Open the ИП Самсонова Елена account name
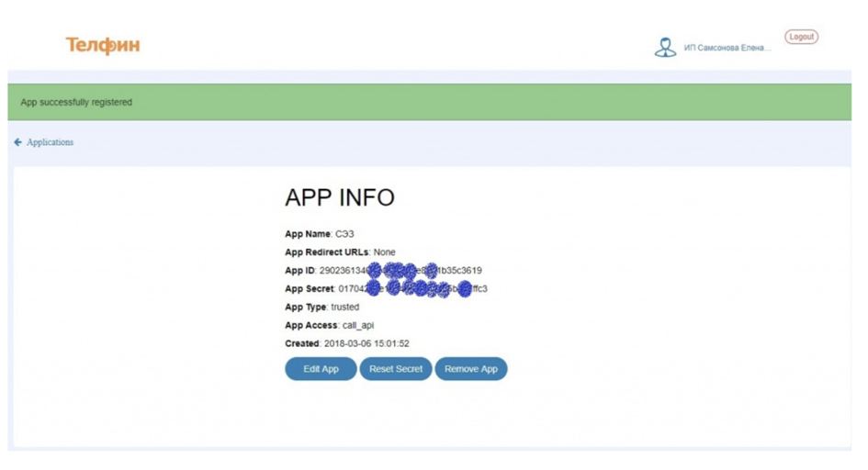 tap(727, 48)
